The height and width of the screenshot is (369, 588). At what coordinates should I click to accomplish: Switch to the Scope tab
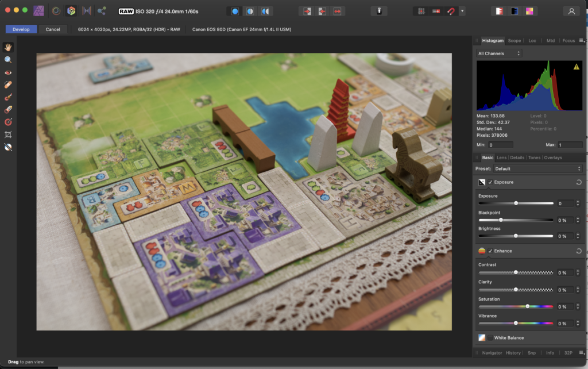click(514, 41)
